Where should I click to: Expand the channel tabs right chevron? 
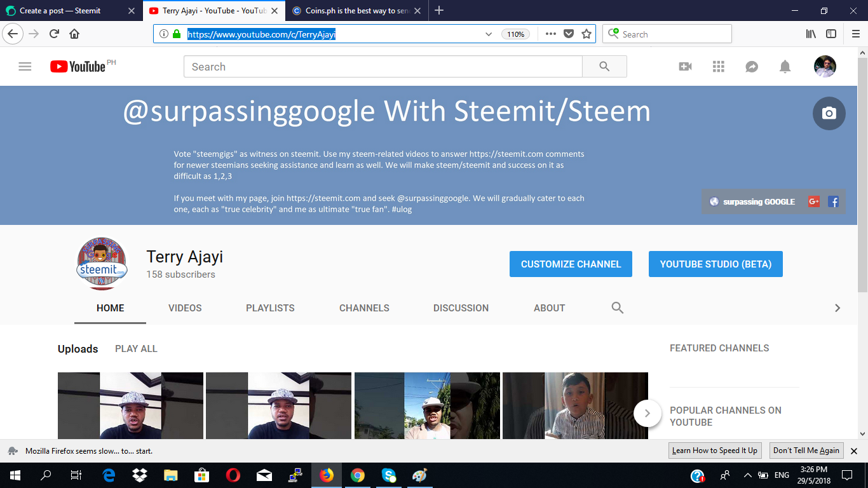[837, 308]
